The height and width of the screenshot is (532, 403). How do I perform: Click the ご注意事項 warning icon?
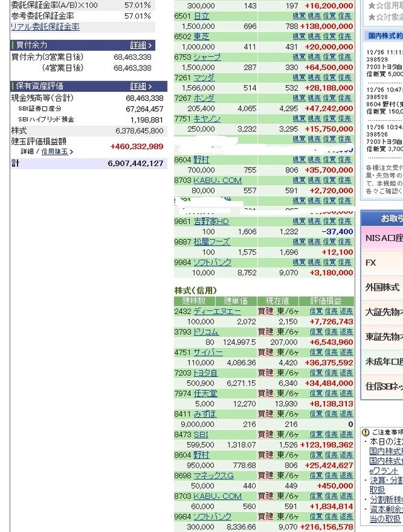pos(365,433)
